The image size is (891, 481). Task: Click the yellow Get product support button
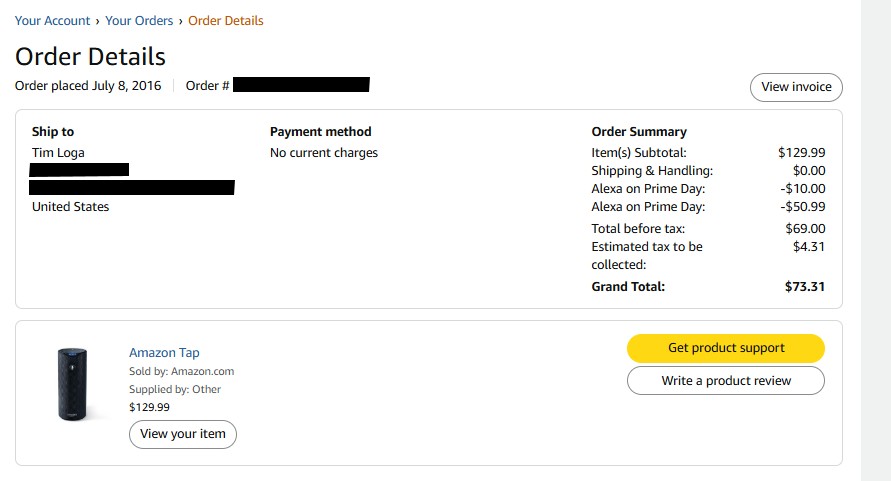pyautogui.click(x=726, y=348)
